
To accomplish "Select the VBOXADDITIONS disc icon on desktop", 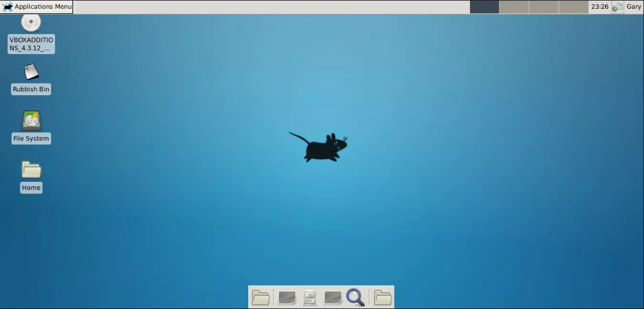I will [x=31, y=23].
